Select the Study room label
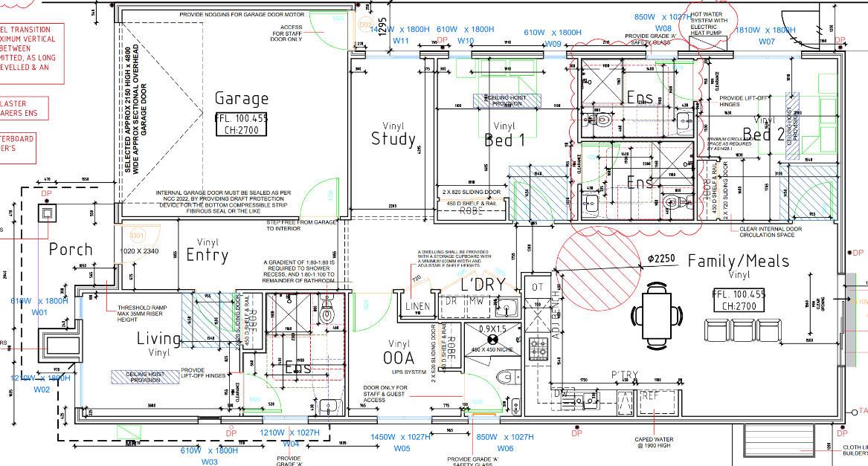Image resolution: width=868 pixels, height=466 pixels. [393, 139]
